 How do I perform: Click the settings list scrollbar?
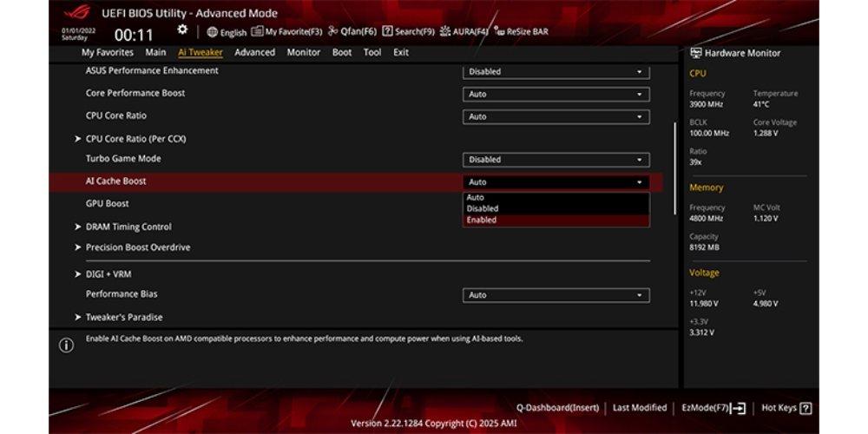(x=674, y=168)
